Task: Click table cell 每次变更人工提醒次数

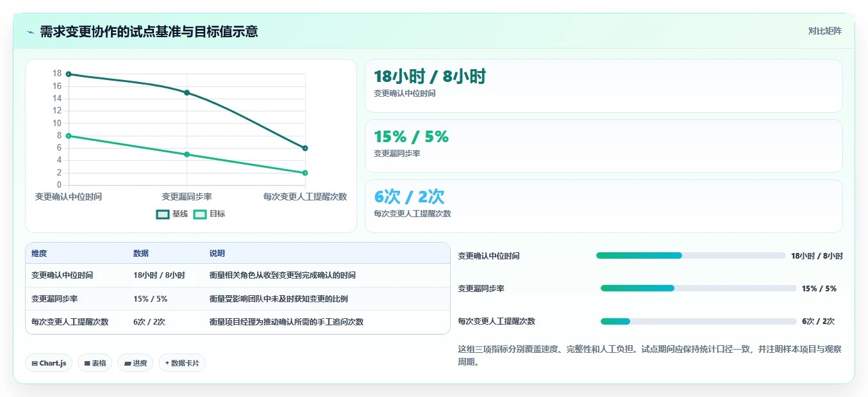Action: (x=69, y=322)
